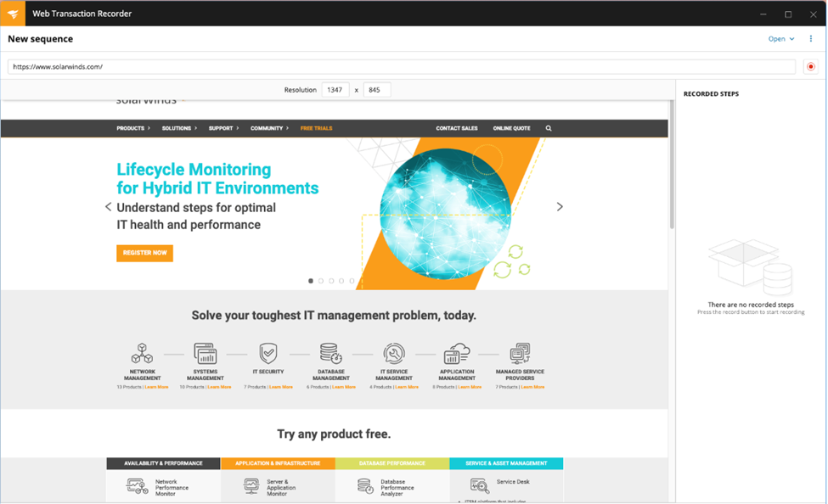The height and width of the screenshot is (504, 828).
Task: Expand the PRODUCTS menu
Action: pyautogui.click(x=133, y=128)
